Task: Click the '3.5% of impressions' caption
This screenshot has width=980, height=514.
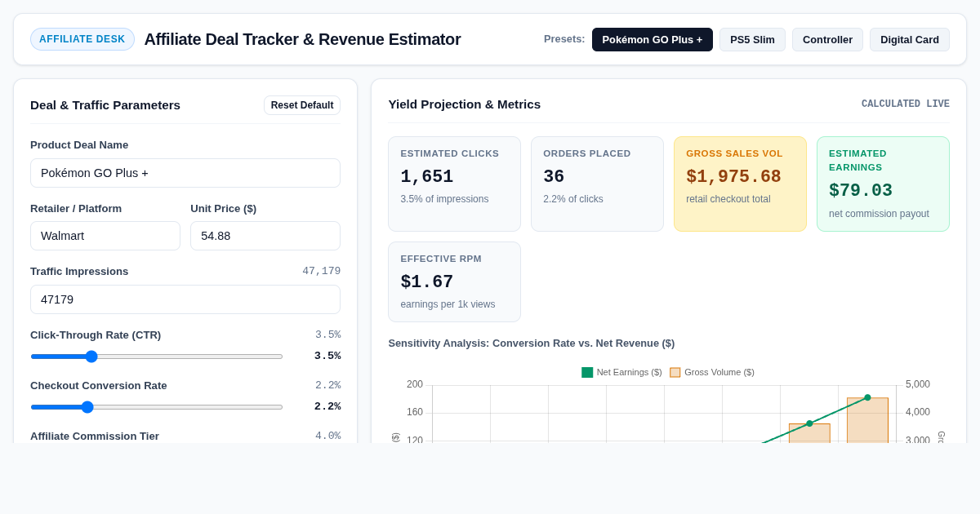Action: coord(444,199)
